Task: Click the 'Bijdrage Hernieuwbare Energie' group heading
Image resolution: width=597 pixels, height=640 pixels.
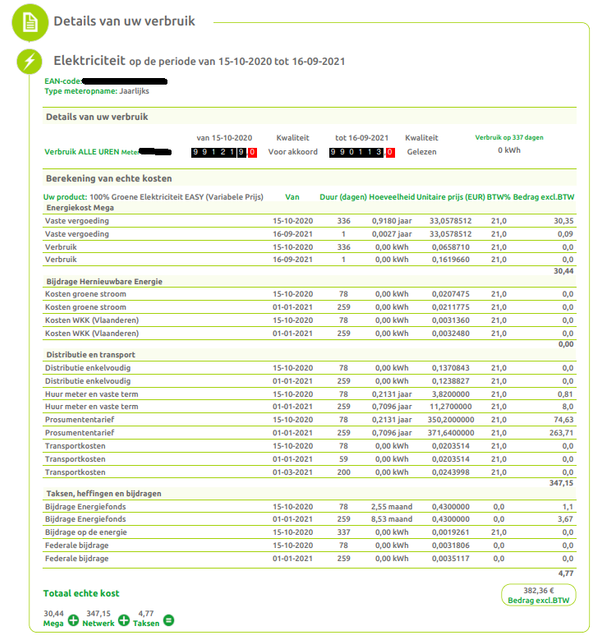Action: coord(104,282)
